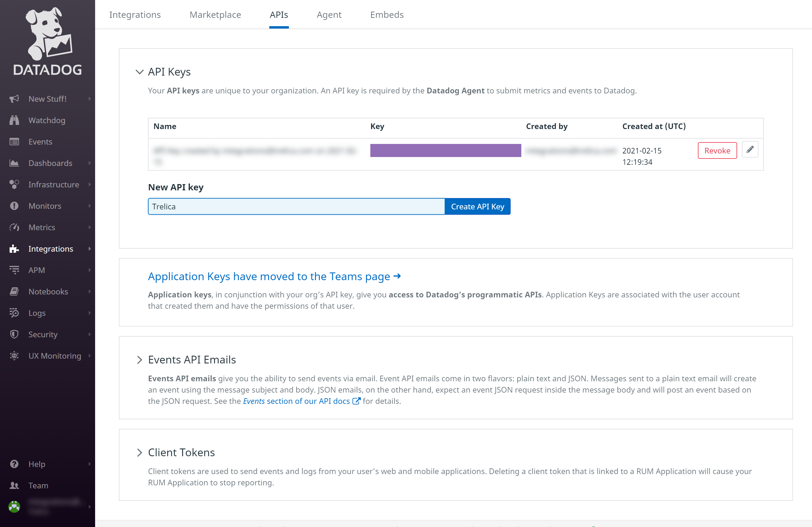Switch to the Integrations tab

135,15
